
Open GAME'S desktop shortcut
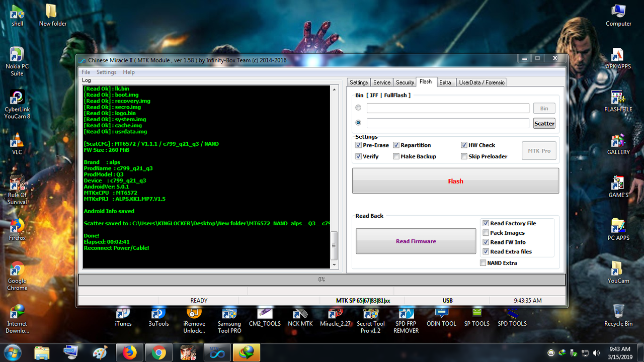(x=618, y=187)
